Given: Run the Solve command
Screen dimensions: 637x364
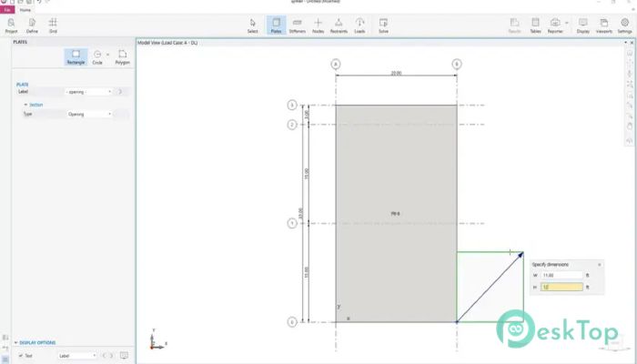Looking at the screenshot, I should pyautogui.click(x=383, y=25).
